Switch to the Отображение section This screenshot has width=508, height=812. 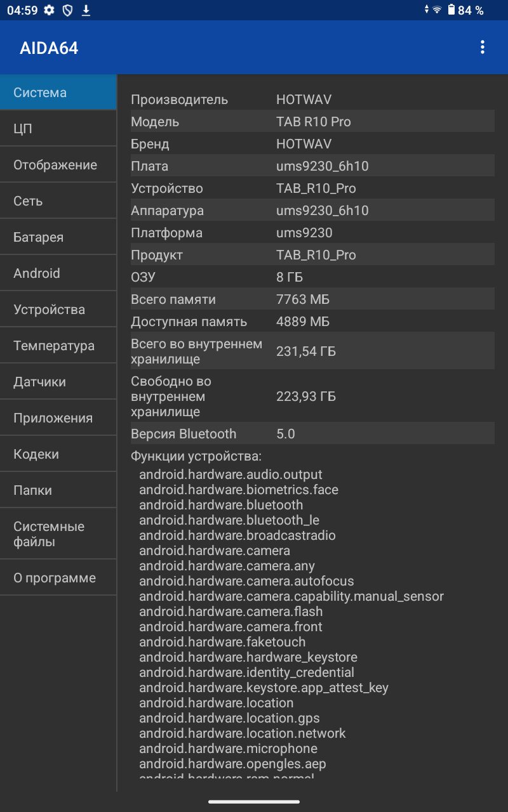coord(58,165)
